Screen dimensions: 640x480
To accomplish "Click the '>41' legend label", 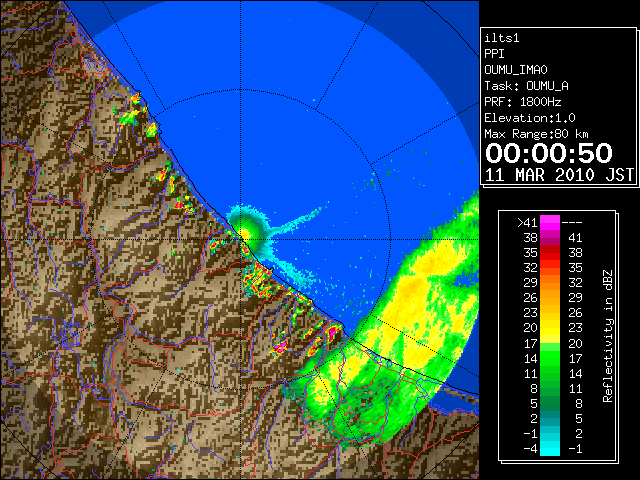I will 527,223.
